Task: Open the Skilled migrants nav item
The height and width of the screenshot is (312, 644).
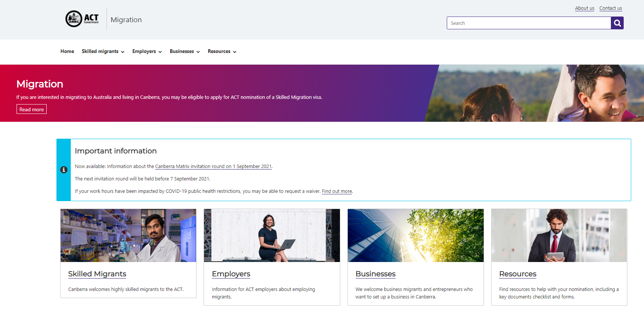Action: pos(100,51)
